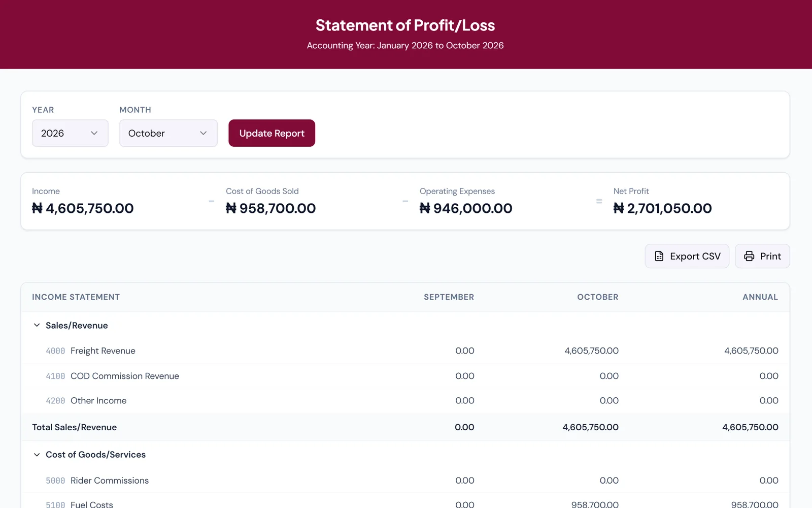Select the Other Income account row
The height and width of the screenshot is (508, 812).
[405, 401]
